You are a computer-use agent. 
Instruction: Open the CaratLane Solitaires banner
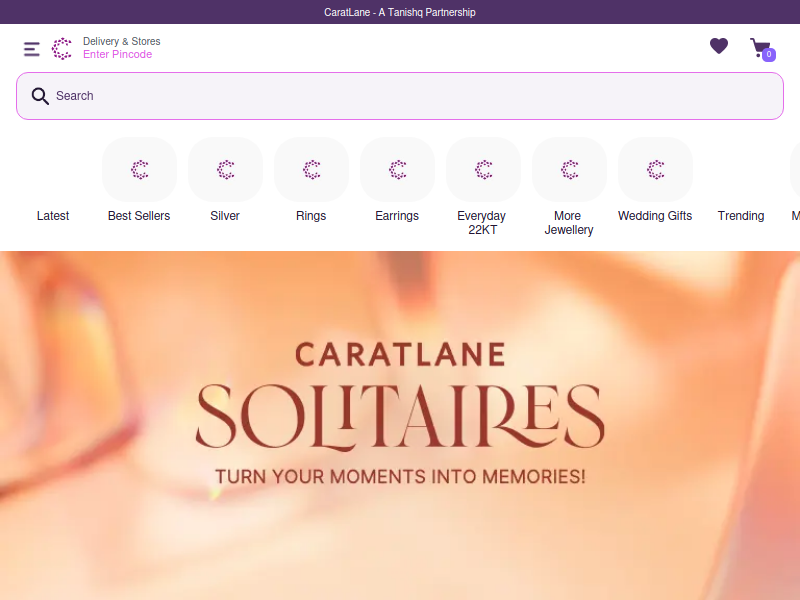click(400, 426)
